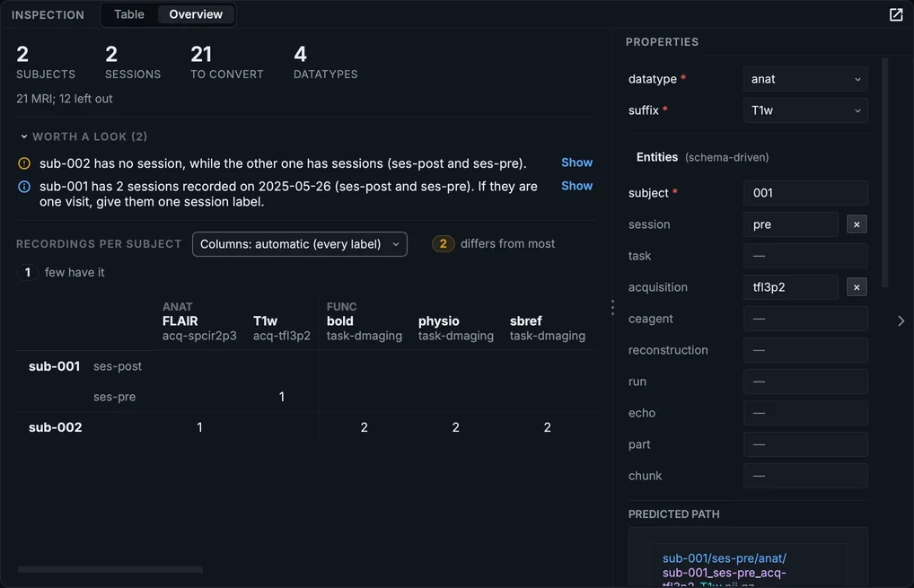Viewport: 914px width, 588px height.
Task: Click the ses-pre session row label
Action: click(114, 396)
